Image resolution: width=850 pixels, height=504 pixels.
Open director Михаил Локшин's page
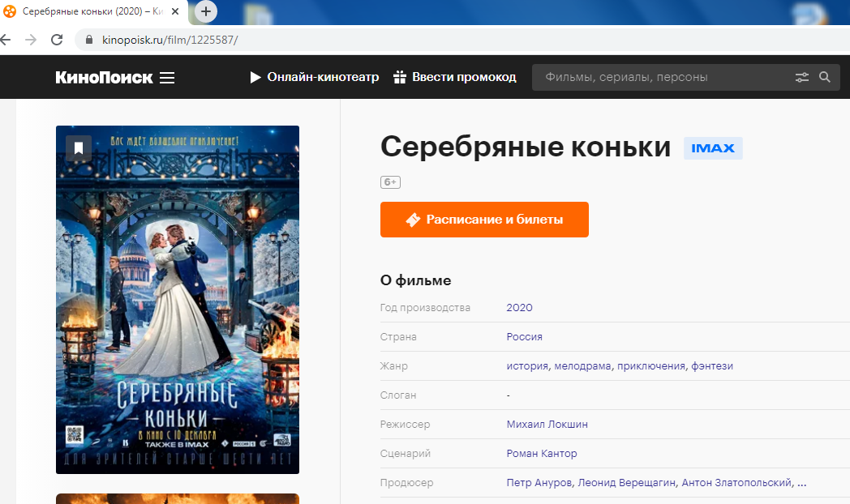tap(547, 424)
